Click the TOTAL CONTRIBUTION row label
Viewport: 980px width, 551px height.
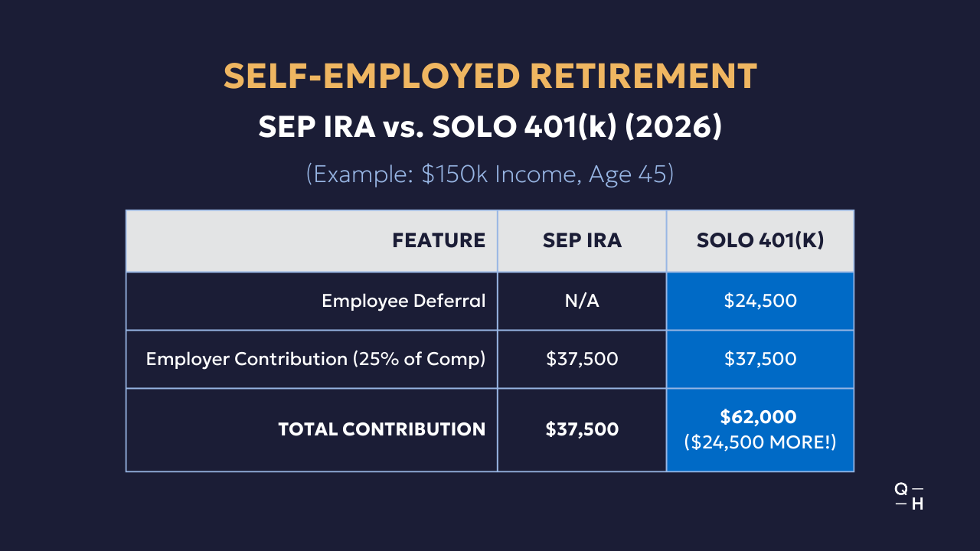pyautogui.click(x=381, y=429)
